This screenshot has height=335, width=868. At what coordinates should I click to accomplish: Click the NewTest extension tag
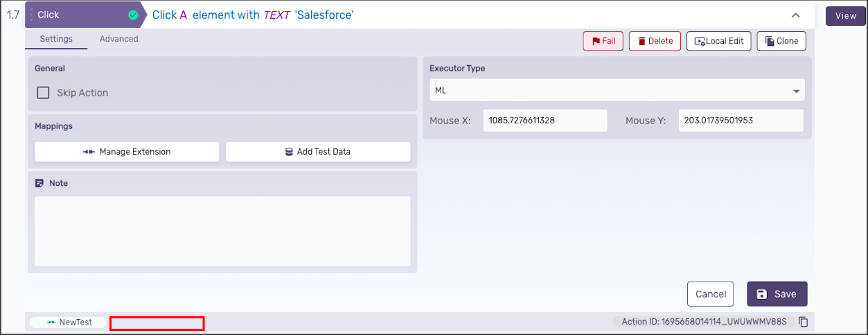pyautogui.click(x=69, y=323)
